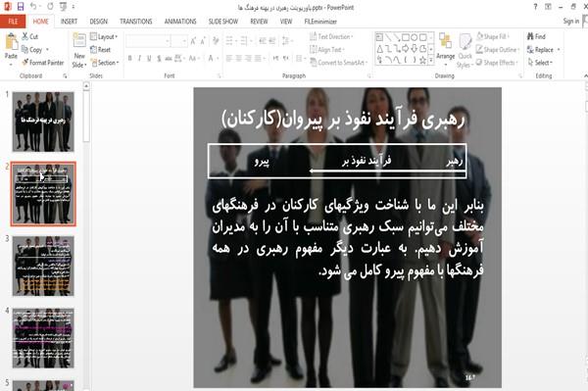The width and height of the screenshot is (588, 391).
Task: Decrease font size with the smaller A icon
Action: point(203,41)
